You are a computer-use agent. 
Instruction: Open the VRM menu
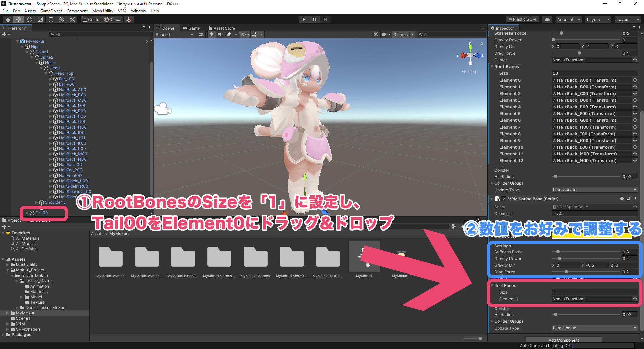point(122,11)
